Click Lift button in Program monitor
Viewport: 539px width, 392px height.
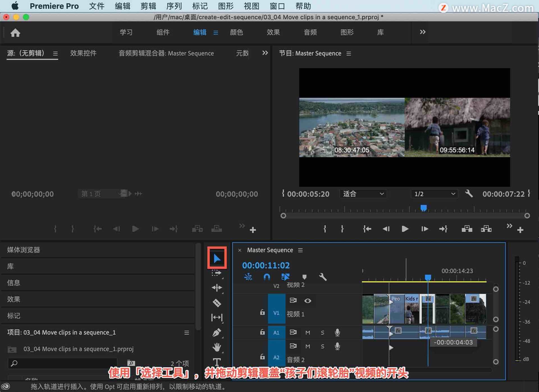[x=467, y=229]
